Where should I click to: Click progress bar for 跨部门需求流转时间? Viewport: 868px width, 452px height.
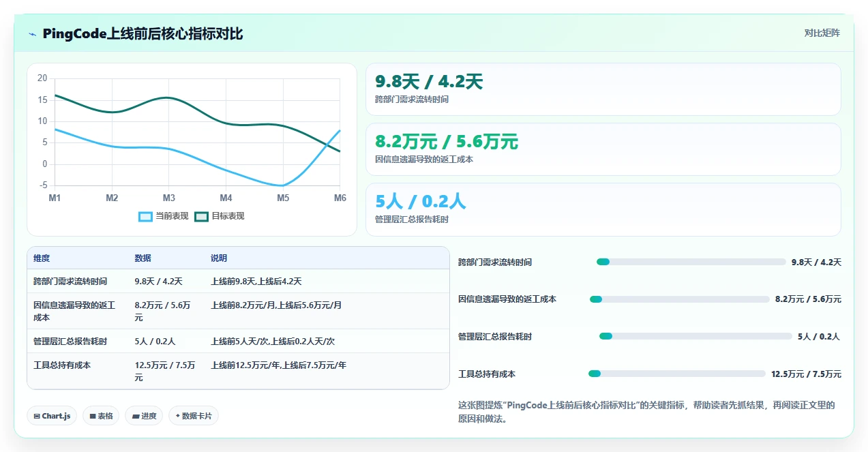point(691,262)
